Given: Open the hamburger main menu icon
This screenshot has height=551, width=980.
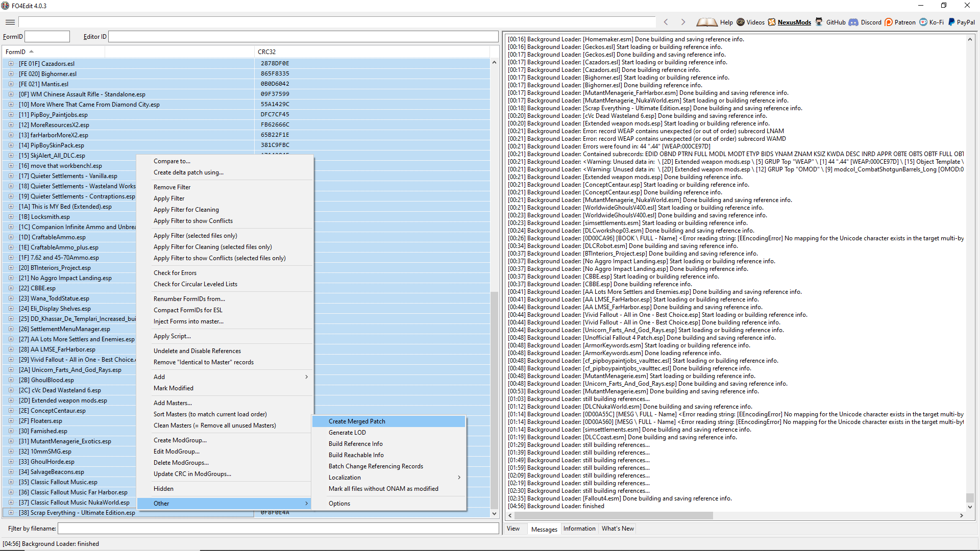Looking at the screenshot, I should click(x=10, y=22).
